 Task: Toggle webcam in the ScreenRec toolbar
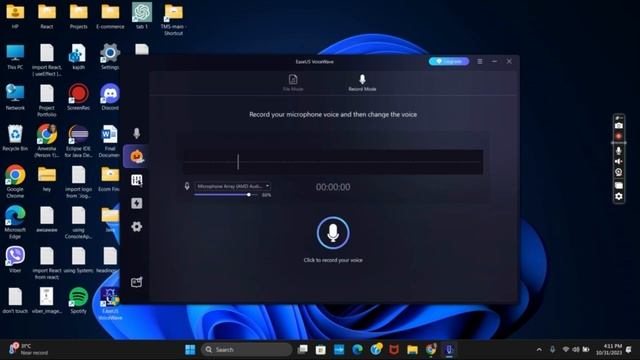pyautogui.click(x=619, y=172)
